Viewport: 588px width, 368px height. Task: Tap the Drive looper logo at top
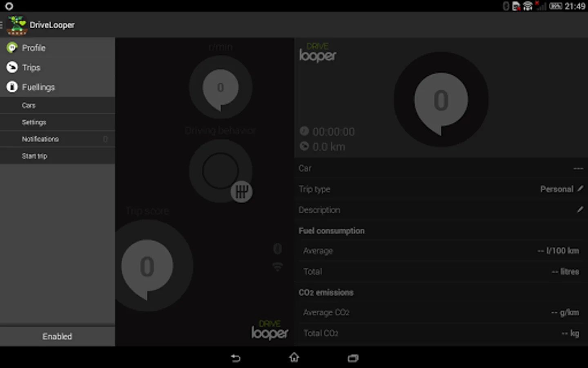pos(318,53)
